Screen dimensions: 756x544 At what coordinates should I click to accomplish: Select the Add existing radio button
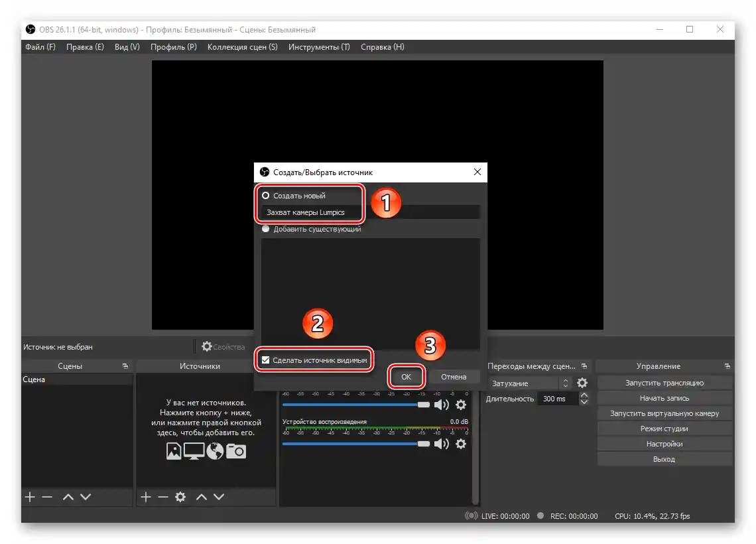[266, 229]
